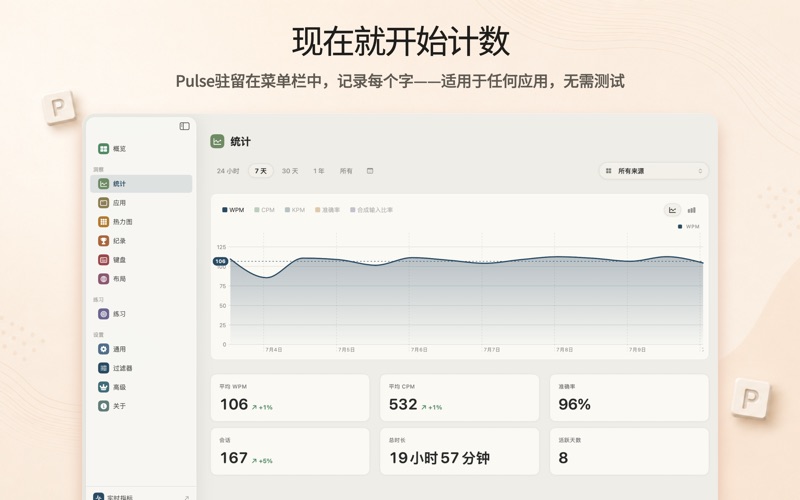Click the 75 value on the y-axis
The height and width of the screenshot is (500, 800).
click(x=222, y=286)
